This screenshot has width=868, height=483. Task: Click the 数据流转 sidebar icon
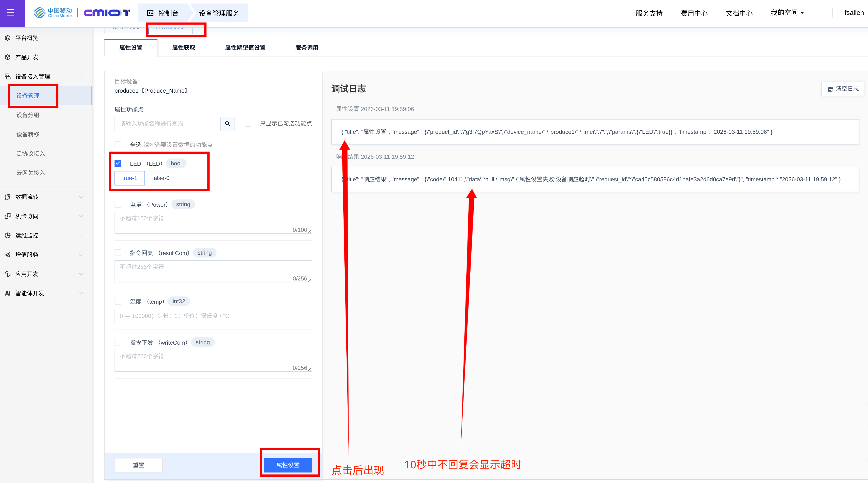(x=8, y=197)
